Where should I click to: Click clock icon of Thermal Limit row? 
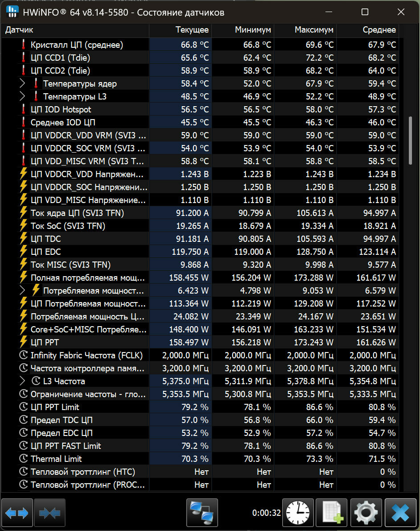pyautogui.click(x=23, y=459)
